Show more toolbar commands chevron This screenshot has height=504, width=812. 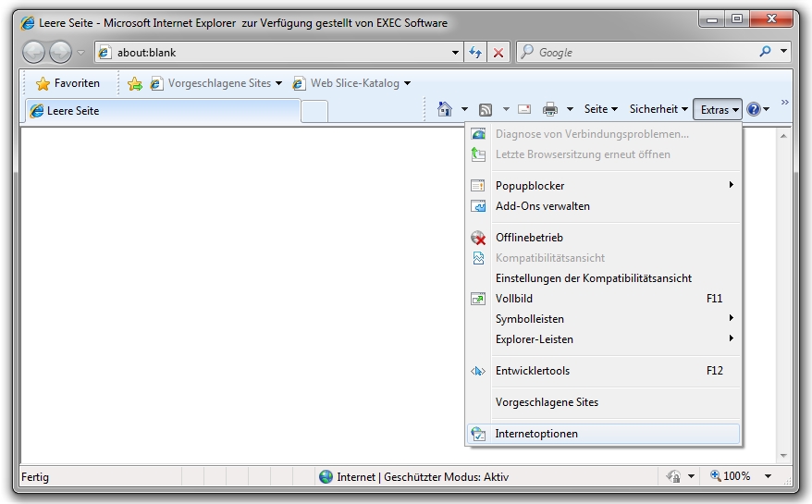[784, 102]
